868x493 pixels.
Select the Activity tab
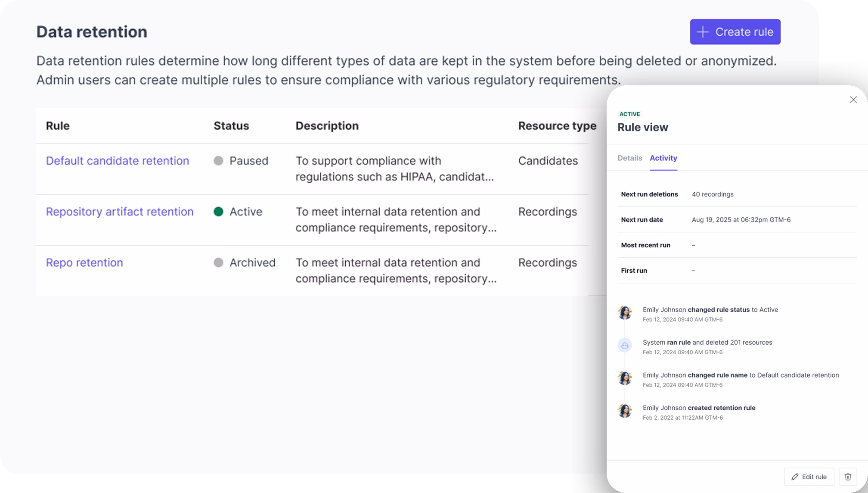[663, 158]
